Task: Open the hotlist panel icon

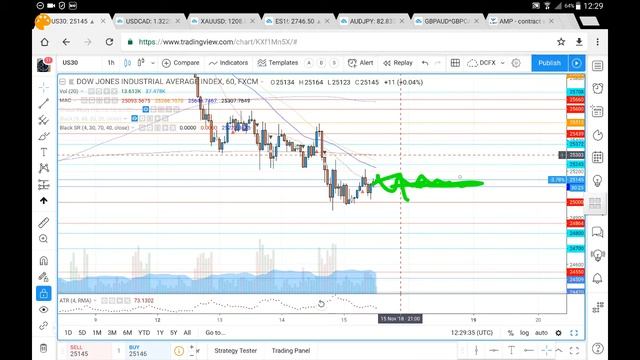Action: click(x=598, y=135)
